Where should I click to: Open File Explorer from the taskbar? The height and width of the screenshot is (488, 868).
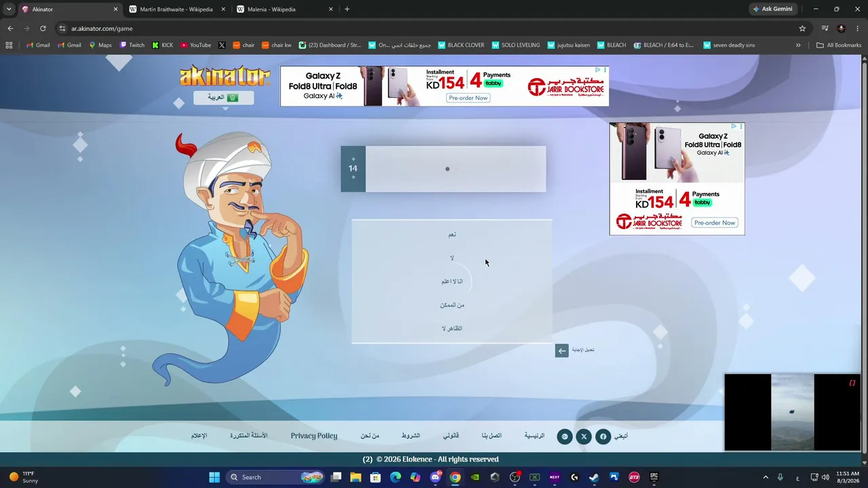click(356, 477)
